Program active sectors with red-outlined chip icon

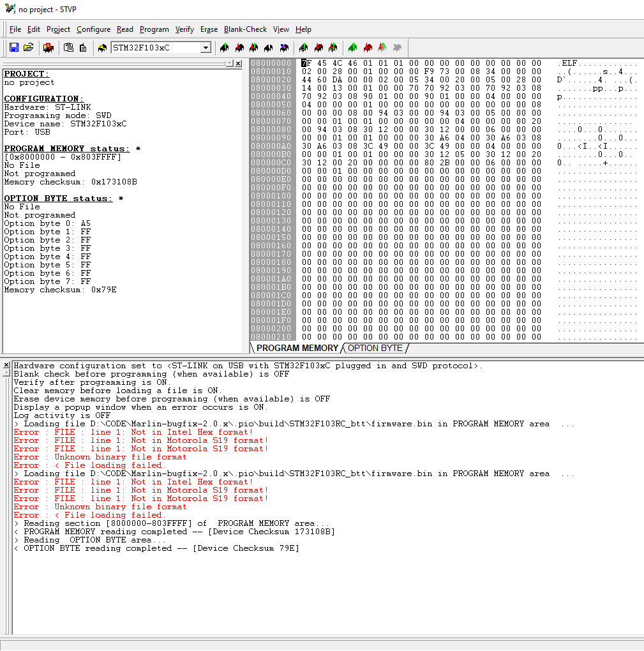318,48
